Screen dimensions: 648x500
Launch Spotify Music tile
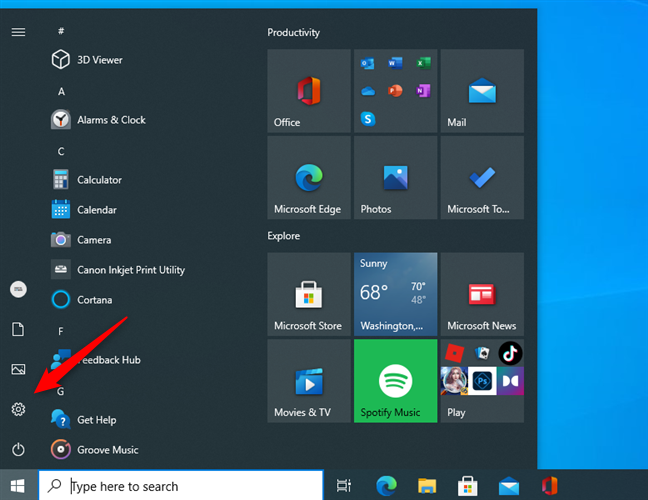point(395,381)
